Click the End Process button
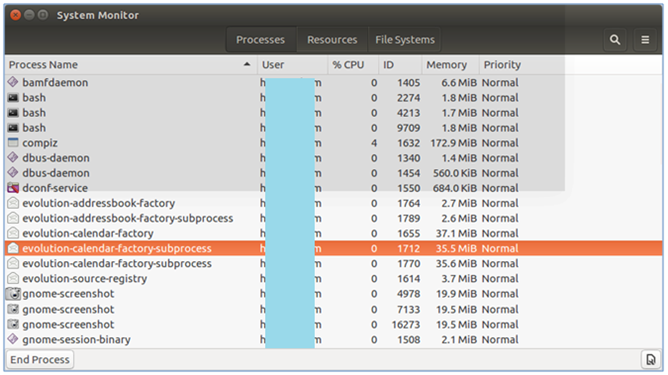This screenshot has width=668, height=375. coord(40,359)
